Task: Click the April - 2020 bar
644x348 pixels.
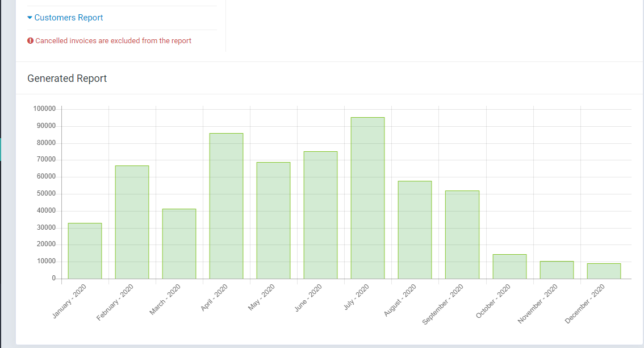Action: (x=226, y=206)
